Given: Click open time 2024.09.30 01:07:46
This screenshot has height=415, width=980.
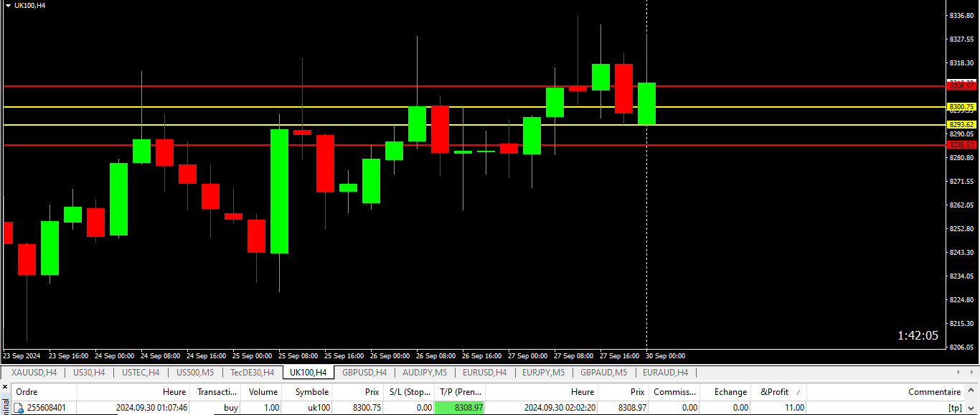Looking at the screenshot, I should (x=151, y=408).
